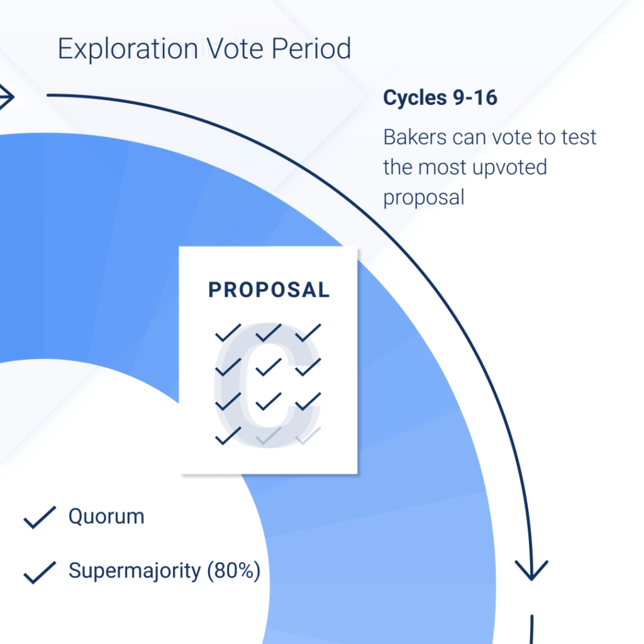Click the "Exploration Vote Period" title
The image size is (644, 644).
click(x=204, y=49)
